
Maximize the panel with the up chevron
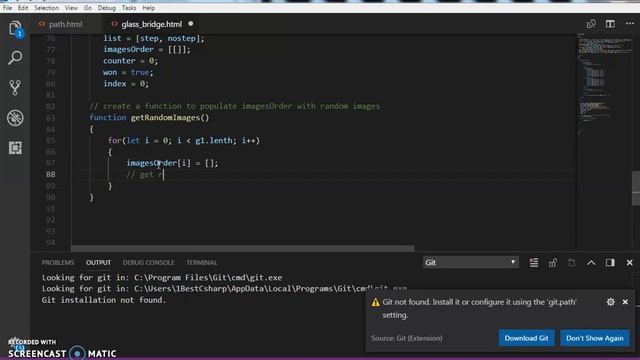click(x=591, y=262)
